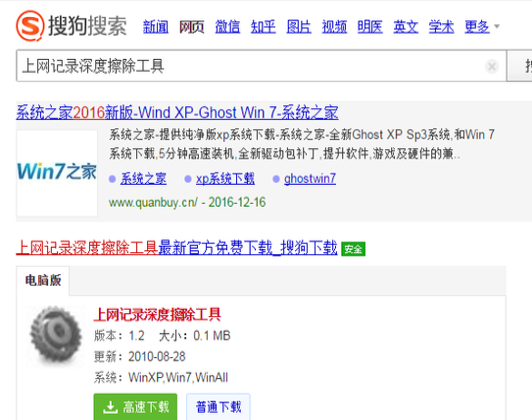
Task: Click the 系统之家 result description text
Action: (302, 144)
